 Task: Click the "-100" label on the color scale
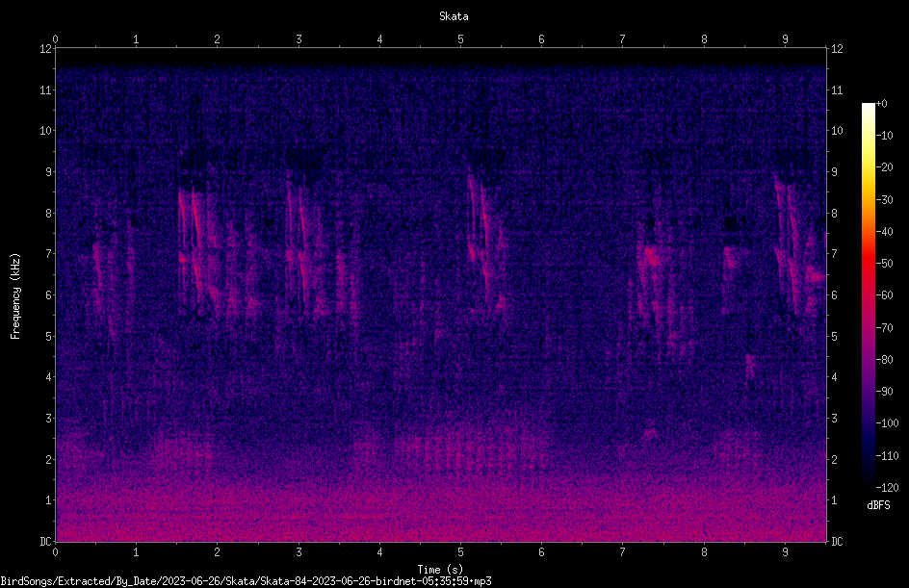pyautogui.click(x=888, y=423)
